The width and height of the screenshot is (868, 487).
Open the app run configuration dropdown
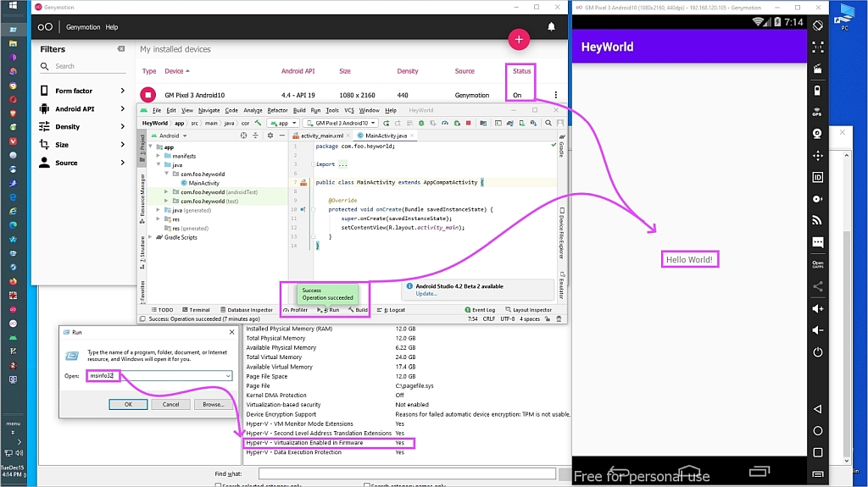pyautogui.click(x=283, y=123)
